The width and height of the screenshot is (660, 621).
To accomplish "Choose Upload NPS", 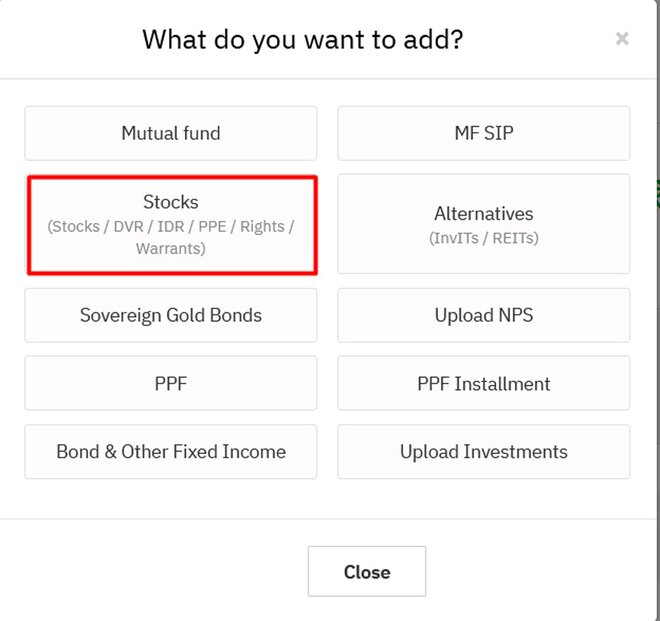I will (x=484, y=315).
